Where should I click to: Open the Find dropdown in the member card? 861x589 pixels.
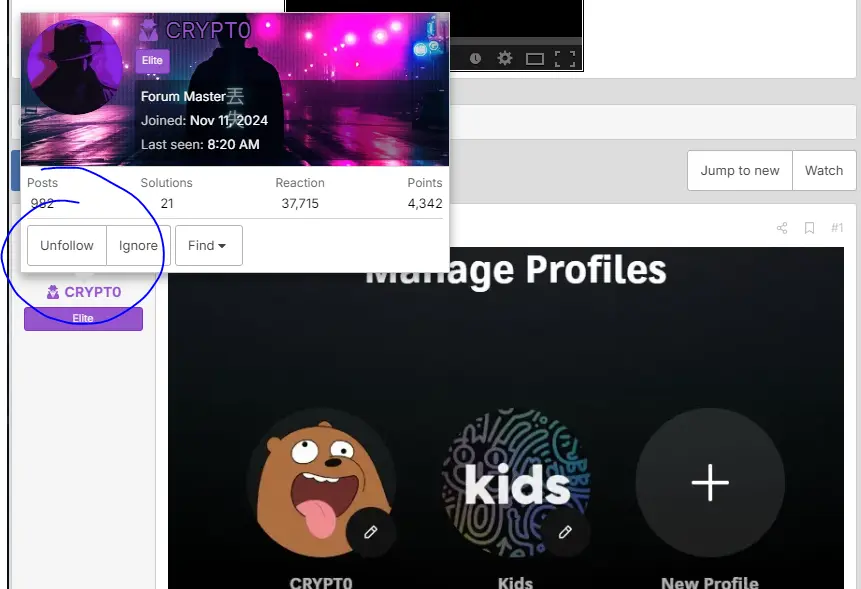[x=209, y=245]
